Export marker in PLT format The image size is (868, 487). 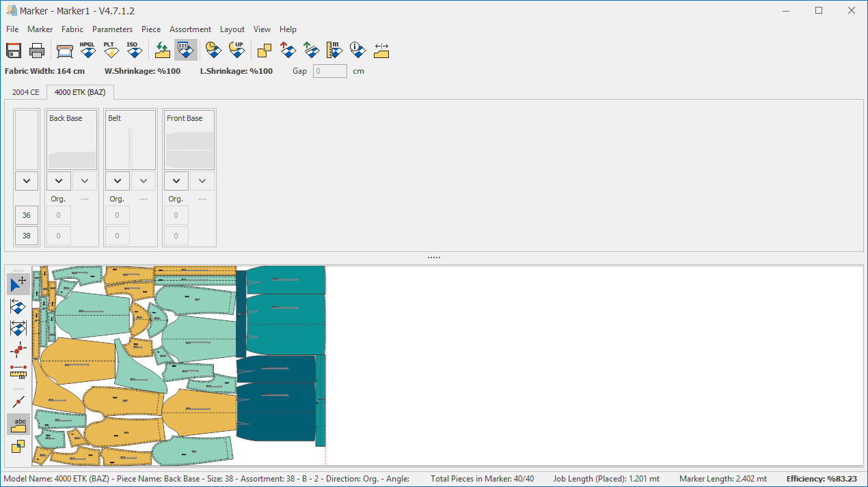point(110,51)
